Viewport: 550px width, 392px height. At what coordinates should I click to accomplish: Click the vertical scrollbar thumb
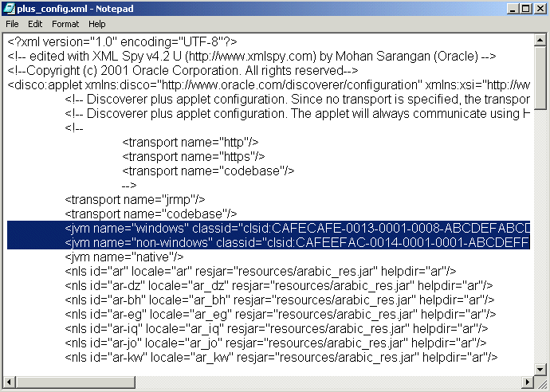[540, 77]
